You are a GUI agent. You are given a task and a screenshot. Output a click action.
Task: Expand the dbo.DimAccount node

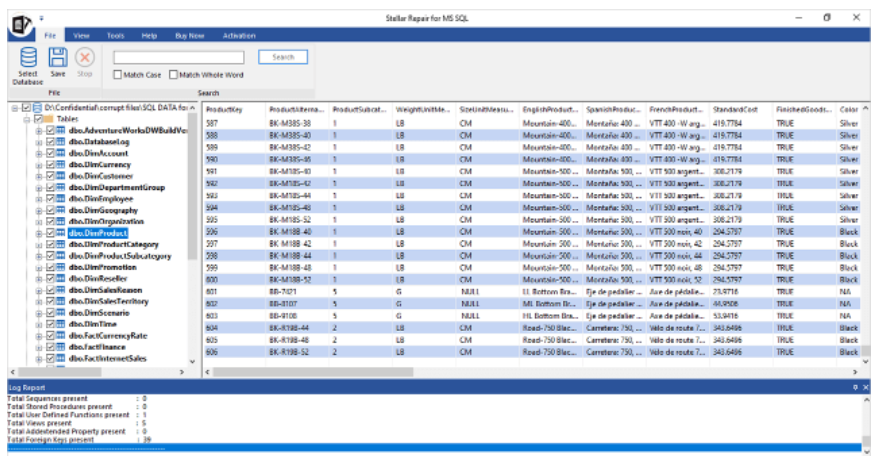click(x=39, y=153)
